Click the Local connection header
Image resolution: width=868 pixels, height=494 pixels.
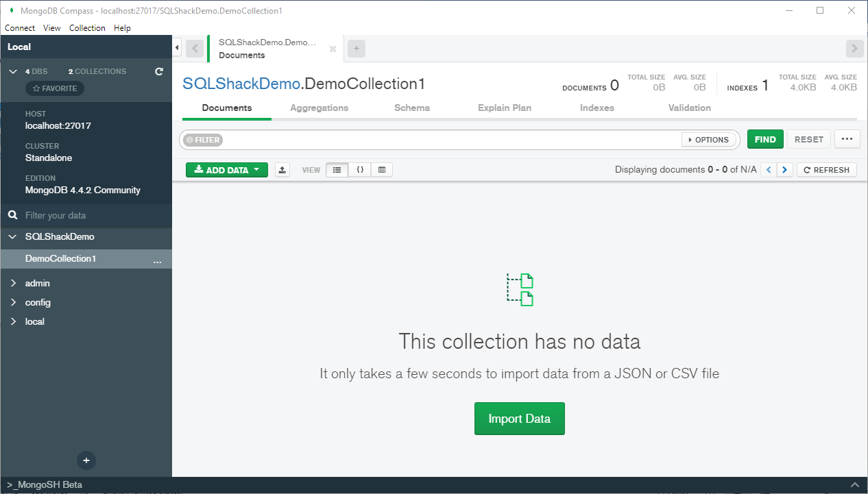tap(86, 47)
